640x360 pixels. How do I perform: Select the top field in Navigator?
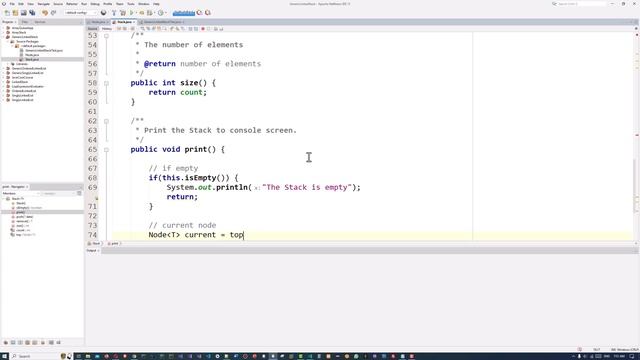pyautogui.click(x=25, y=235)
